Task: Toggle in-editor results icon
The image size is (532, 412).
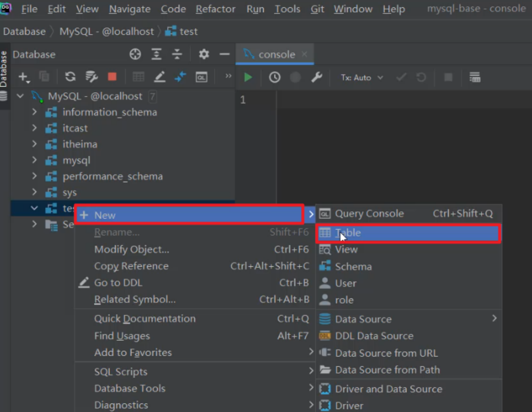Action: (x=475, y=77)
